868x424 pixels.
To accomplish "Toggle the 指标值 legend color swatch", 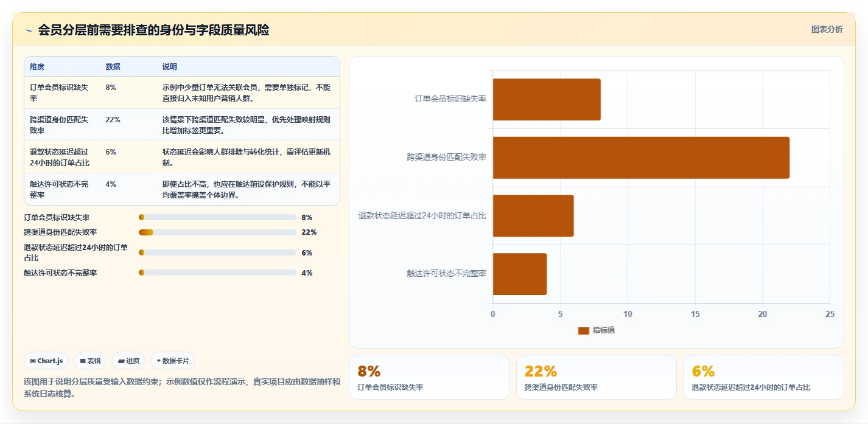I will (584, 330).
